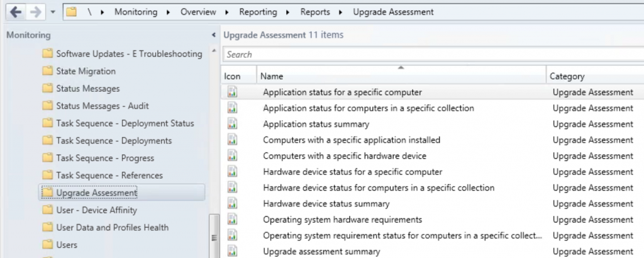The width and height of the screenshot is (644, 258).
Task: Click report icon for Hardware device status summary
Action: (x=233, y=203)
